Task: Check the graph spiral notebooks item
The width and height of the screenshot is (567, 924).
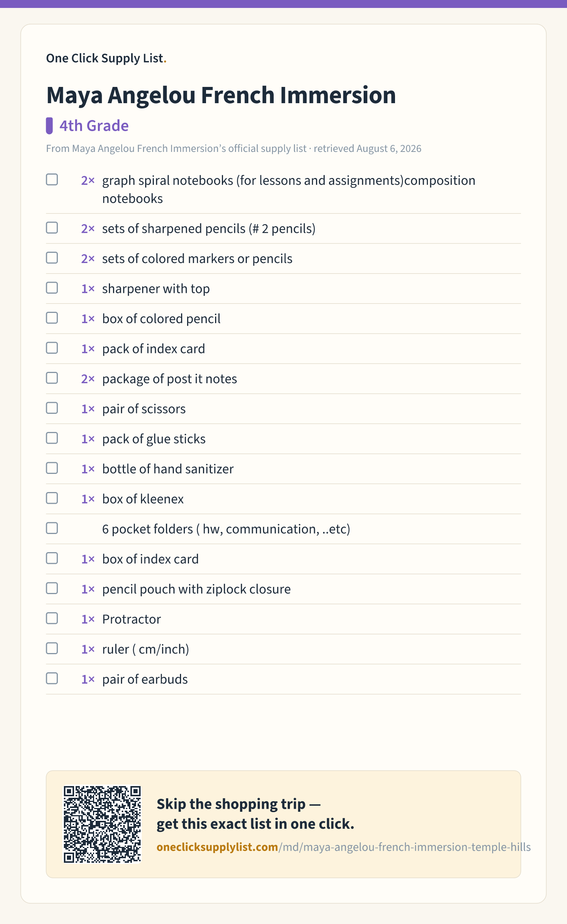Action: tap(52, 180)
